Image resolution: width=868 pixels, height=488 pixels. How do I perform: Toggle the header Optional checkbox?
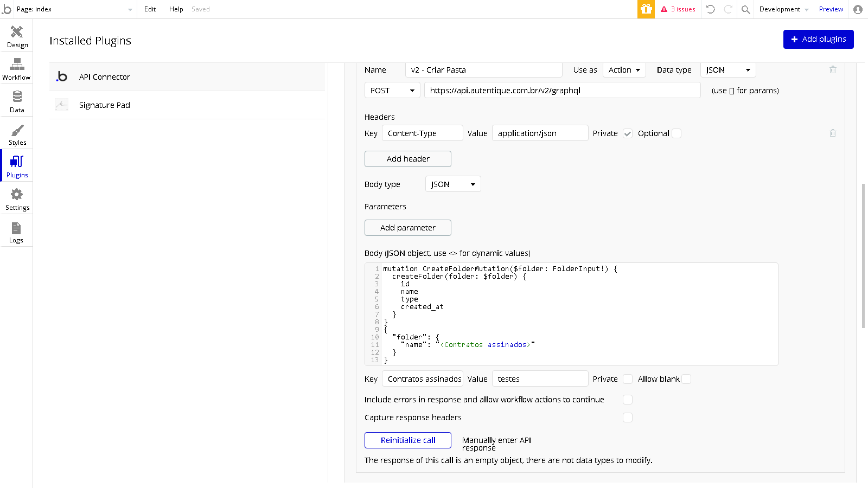click(x=676, y=133)
